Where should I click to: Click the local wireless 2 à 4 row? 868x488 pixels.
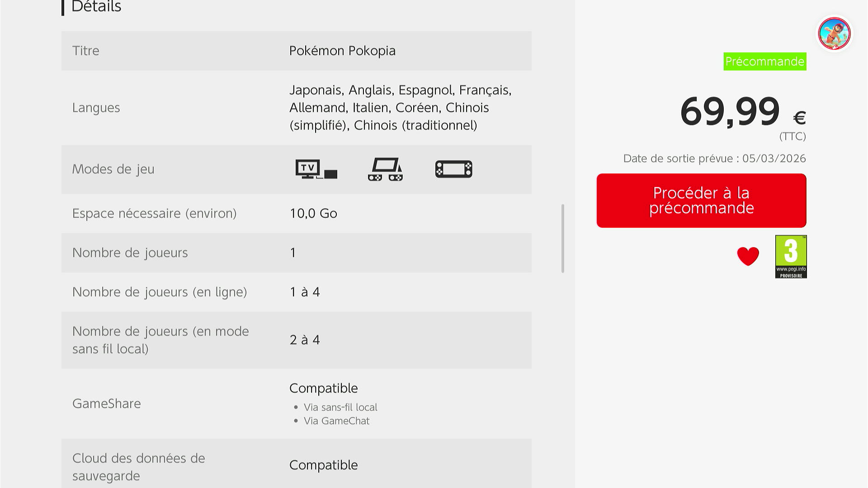click(296, 340)
